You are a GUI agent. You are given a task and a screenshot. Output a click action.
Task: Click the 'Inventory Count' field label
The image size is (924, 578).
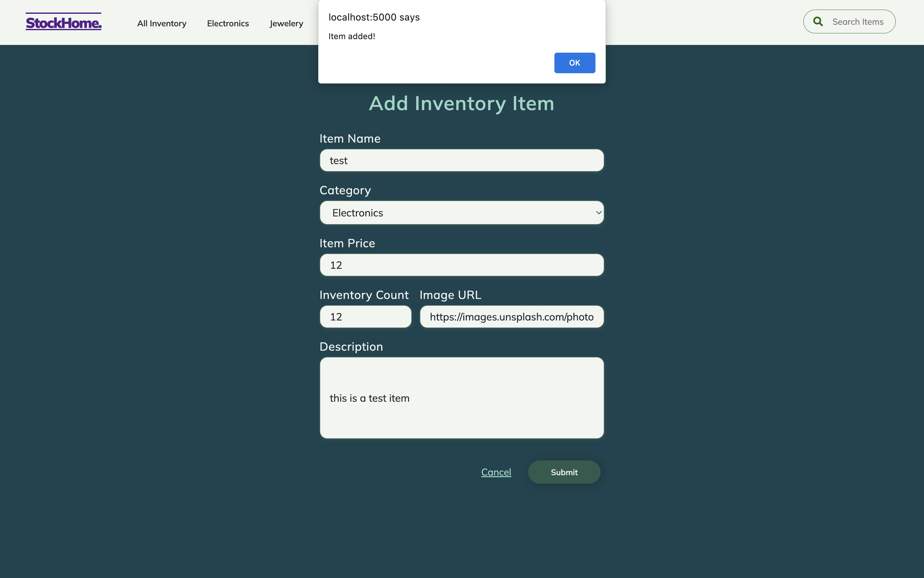pyautogui.click(x=364, y=295)
